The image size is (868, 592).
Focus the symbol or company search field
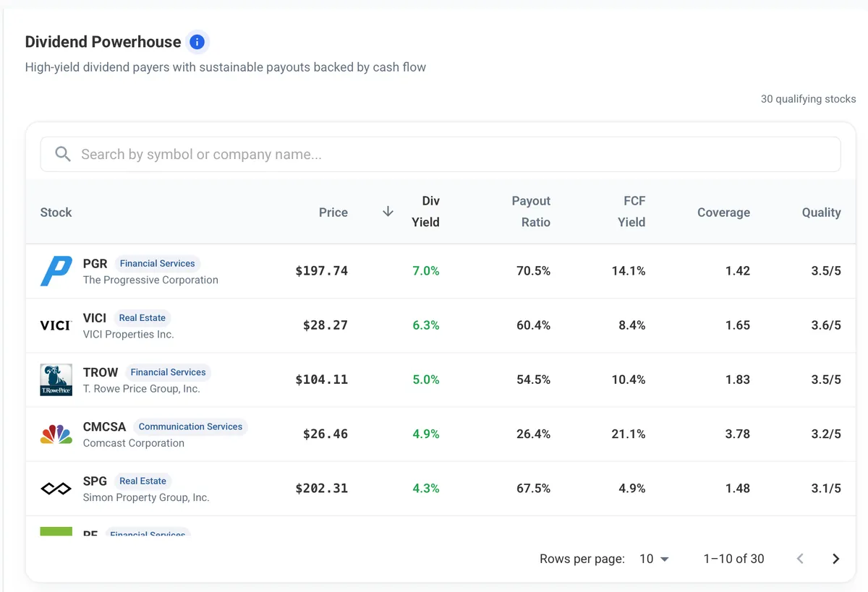441,154
